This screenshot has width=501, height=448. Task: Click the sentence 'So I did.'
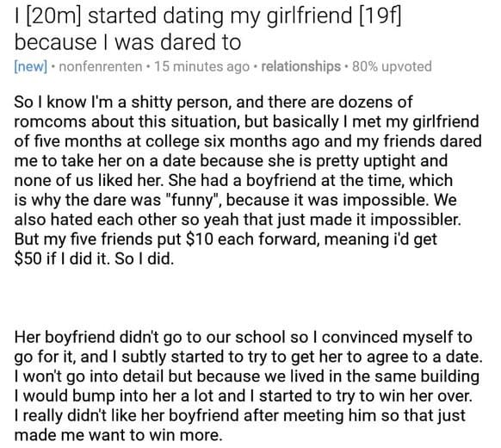[x=145, y=258]
